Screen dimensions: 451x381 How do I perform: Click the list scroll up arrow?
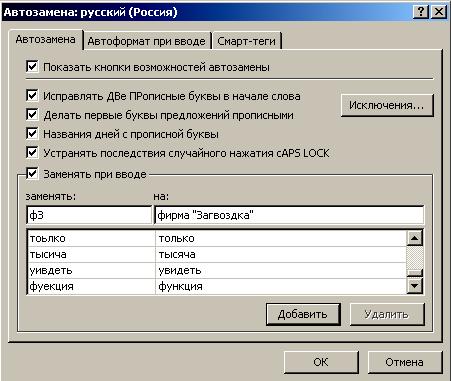[415, 238]
